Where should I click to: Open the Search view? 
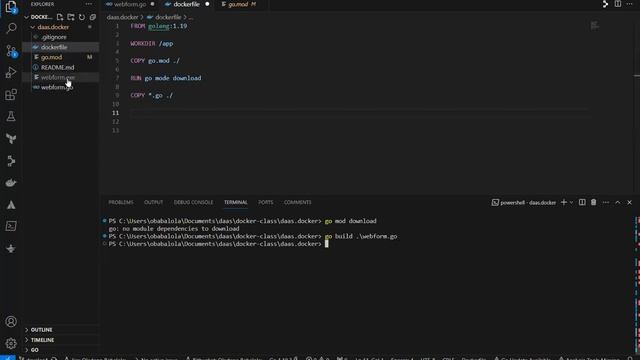11,28
